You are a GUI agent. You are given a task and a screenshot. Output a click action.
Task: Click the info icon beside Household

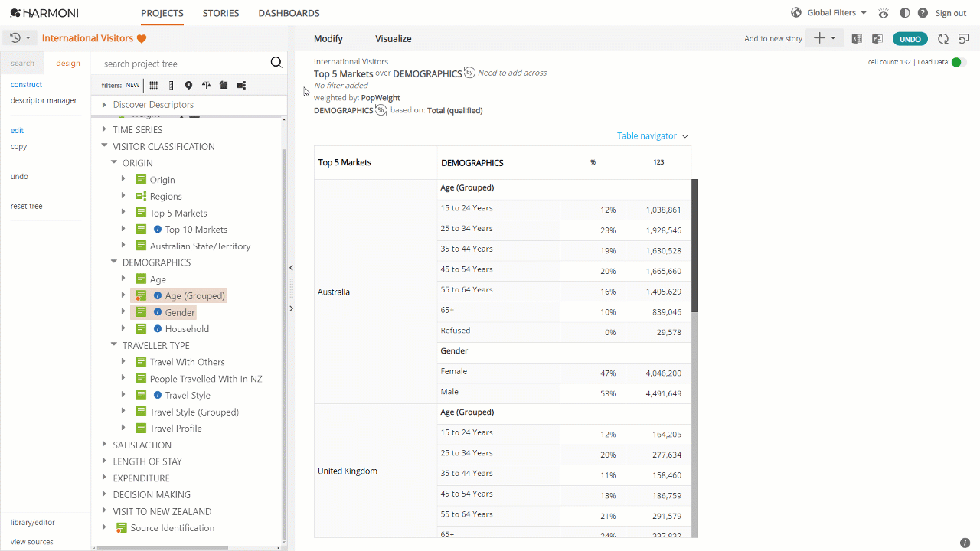158,329
